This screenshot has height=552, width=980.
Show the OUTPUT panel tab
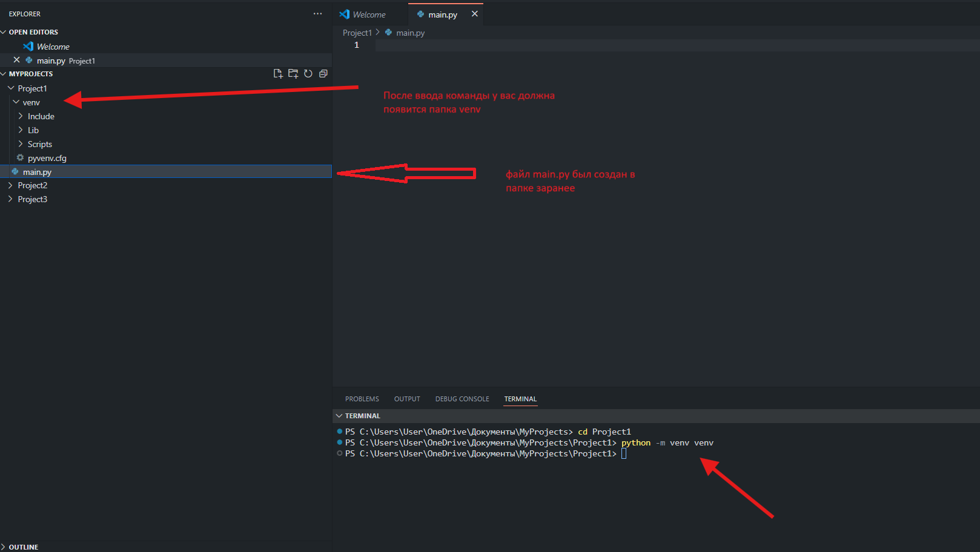(406, 399)
